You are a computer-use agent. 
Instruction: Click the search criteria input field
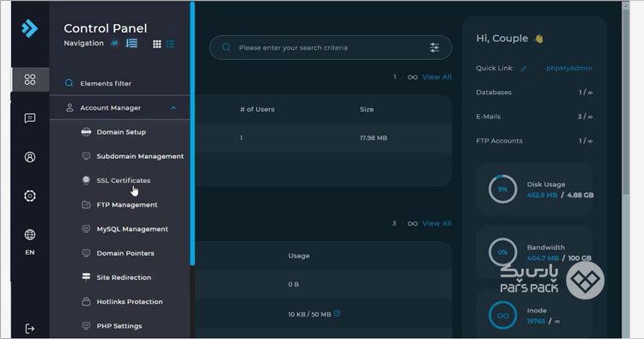coord(331,47)
